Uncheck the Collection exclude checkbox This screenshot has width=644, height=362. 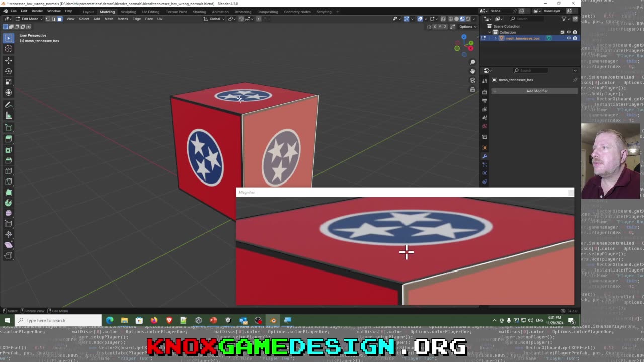(562, 32)
